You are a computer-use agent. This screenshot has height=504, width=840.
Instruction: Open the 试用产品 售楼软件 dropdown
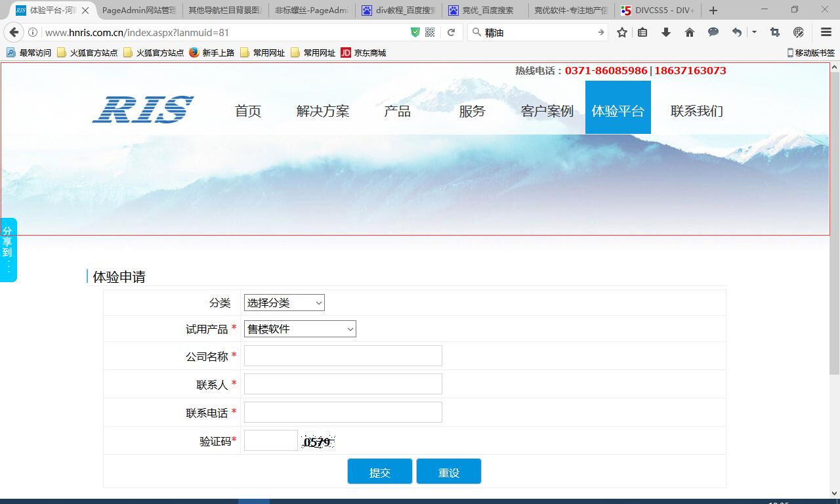click(x=300, y=329)
